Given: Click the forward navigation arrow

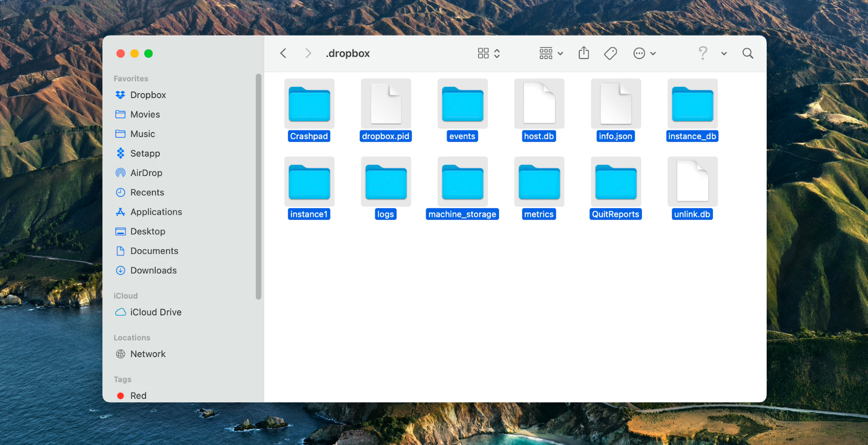Looking at the screenshot, I should [308, 53].
